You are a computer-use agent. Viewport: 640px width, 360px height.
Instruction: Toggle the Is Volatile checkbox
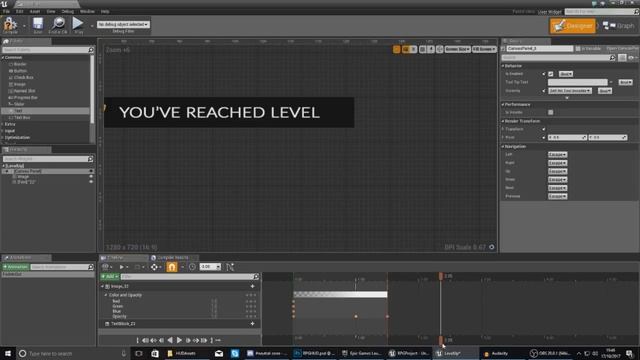(x=551, y=112)
